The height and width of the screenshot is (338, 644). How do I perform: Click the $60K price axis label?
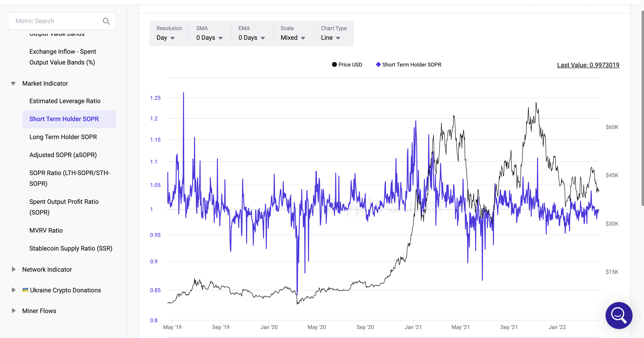point(612,127)
